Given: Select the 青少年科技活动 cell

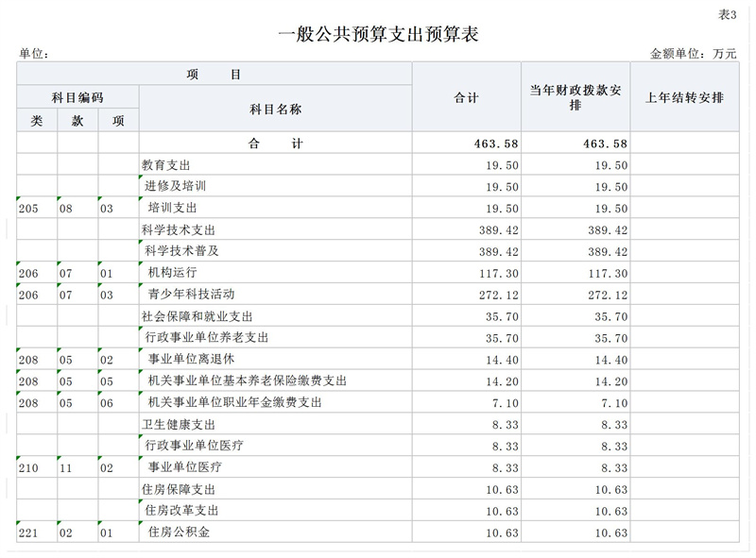Looking at the screenshot, I should (x=192, y=294).
